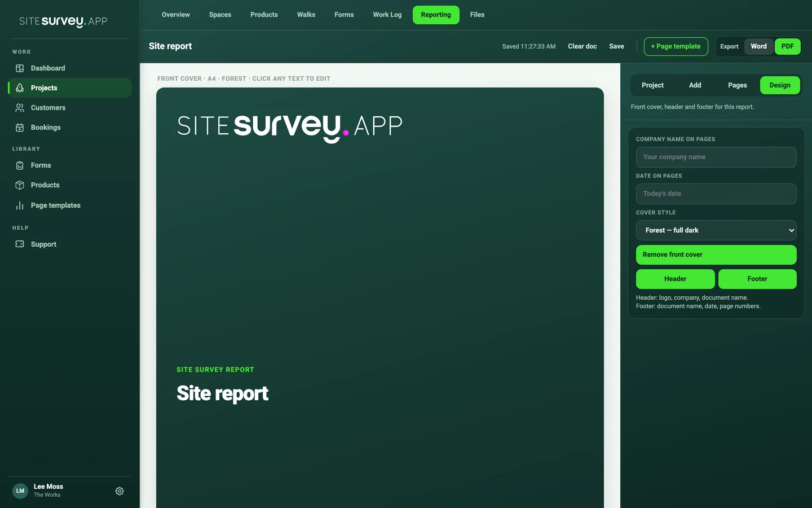
Task: Open the Products tab in top navigation
Action: click(x=264, y=15)
